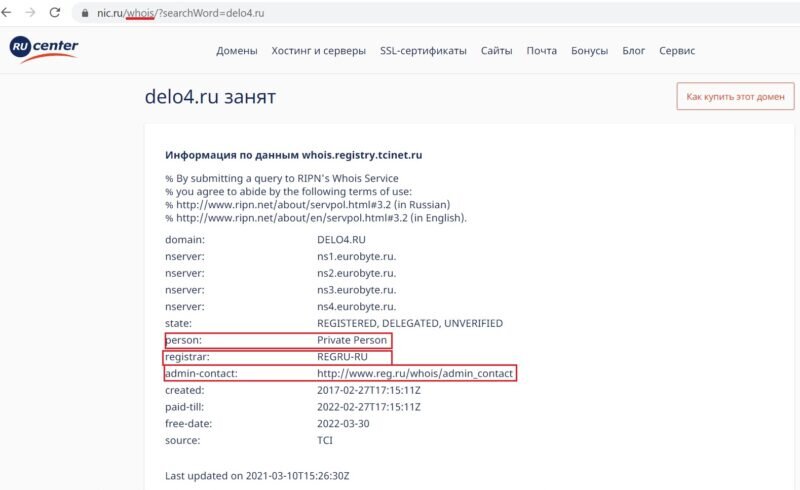
Task: Click the By submitting a query text line
Action: tap(282, 178)
